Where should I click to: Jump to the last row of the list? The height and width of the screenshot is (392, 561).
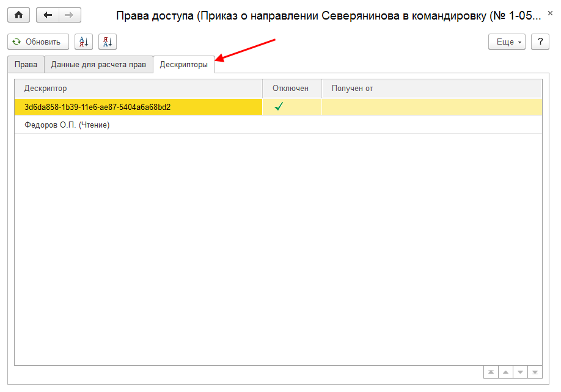[535, 372]
